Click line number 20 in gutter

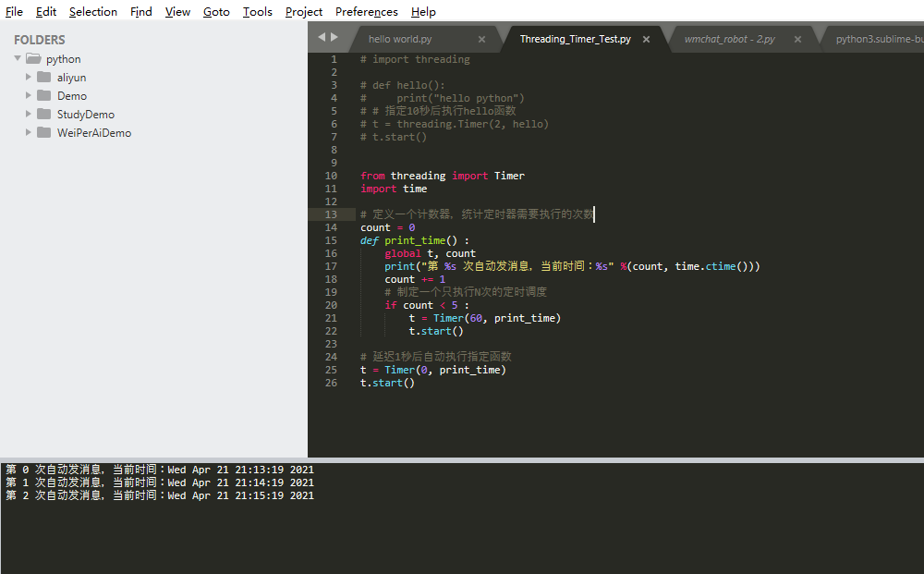click(331, 305)
